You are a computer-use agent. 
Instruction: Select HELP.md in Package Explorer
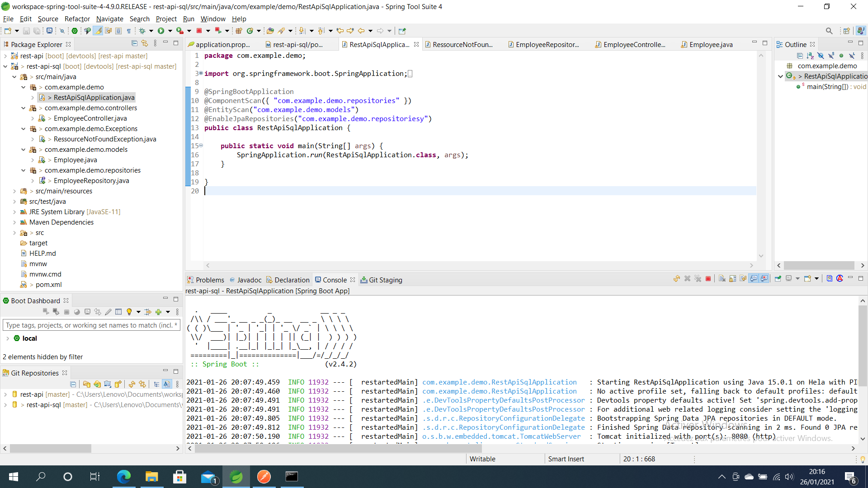[x=42, y=253]
